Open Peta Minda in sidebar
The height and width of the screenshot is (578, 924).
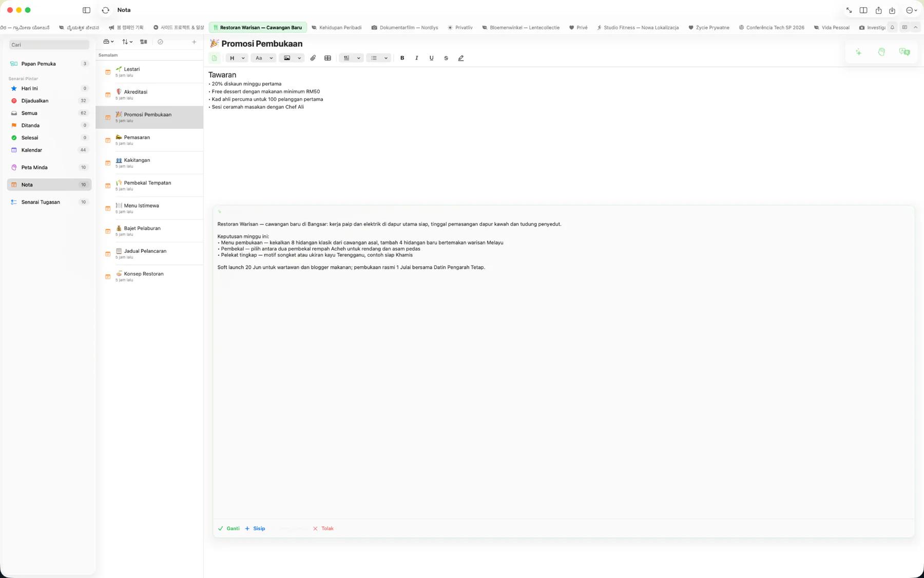pyautogui.click(x=49, y=167)
